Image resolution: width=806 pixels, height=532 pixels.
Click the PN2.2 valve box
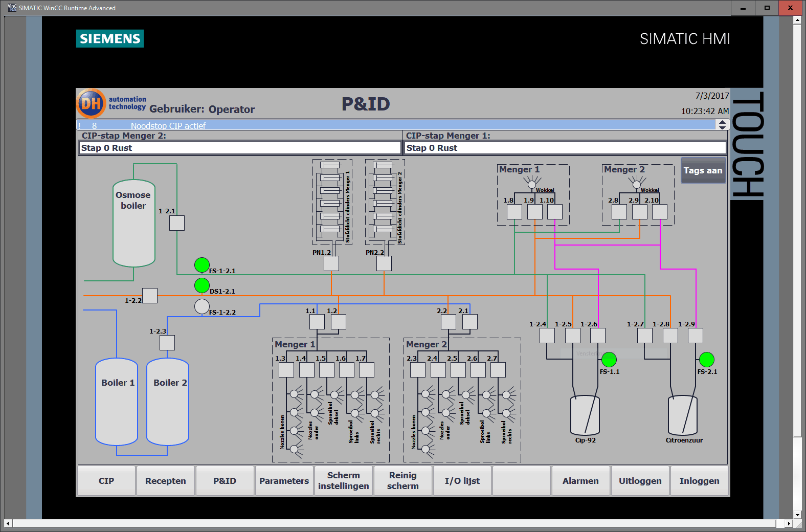coord(384,263)
